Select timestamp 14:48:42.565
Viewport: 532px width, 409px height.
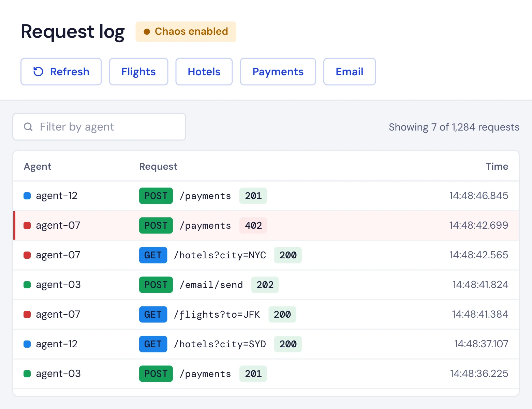pos(479,255)
